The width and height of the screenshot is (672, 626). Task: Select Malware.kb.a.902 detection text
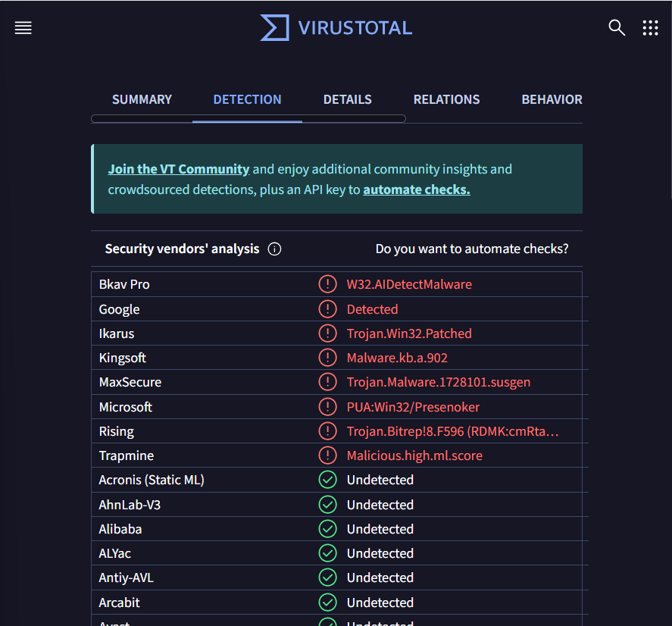click(x=397, y=358)
